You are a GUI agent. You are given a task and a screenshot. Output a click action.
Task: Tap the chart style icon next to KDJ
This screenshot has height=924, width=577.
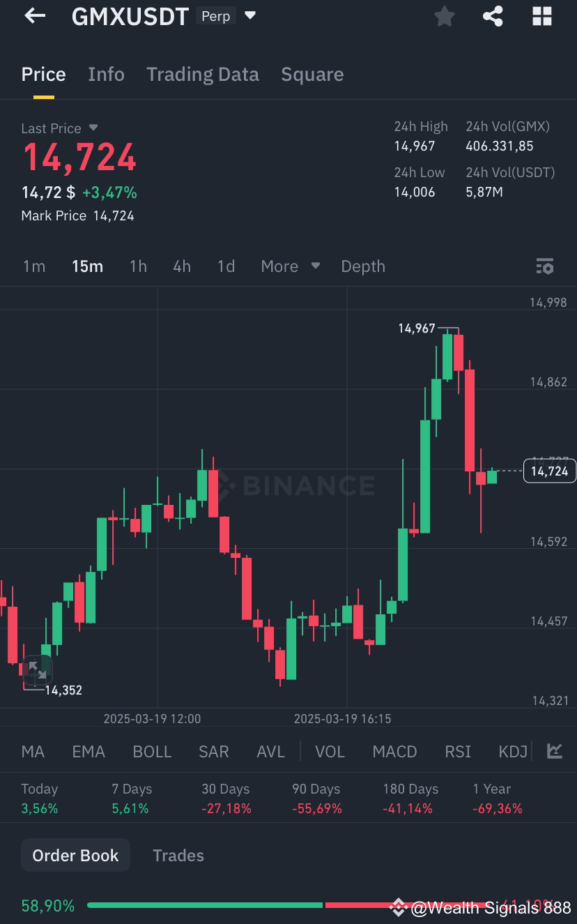click(x=553, y=751)
